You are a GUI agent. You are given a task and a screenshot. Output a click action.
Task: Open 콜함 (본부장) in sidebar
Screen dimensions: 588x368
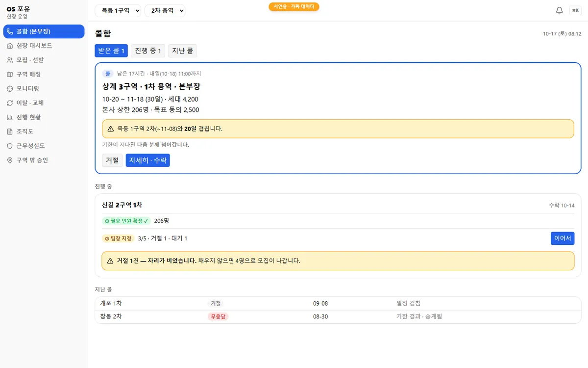[44, 31]
